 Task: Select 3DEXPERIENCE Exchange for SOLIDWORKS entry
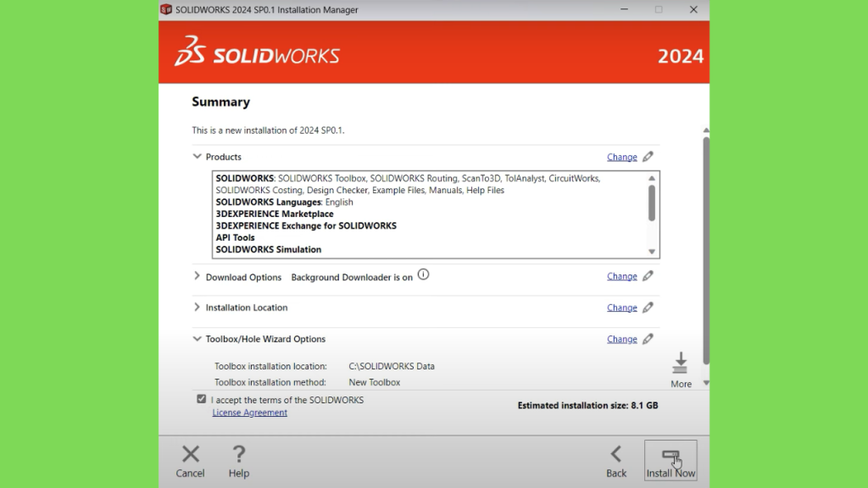(306, 225)
